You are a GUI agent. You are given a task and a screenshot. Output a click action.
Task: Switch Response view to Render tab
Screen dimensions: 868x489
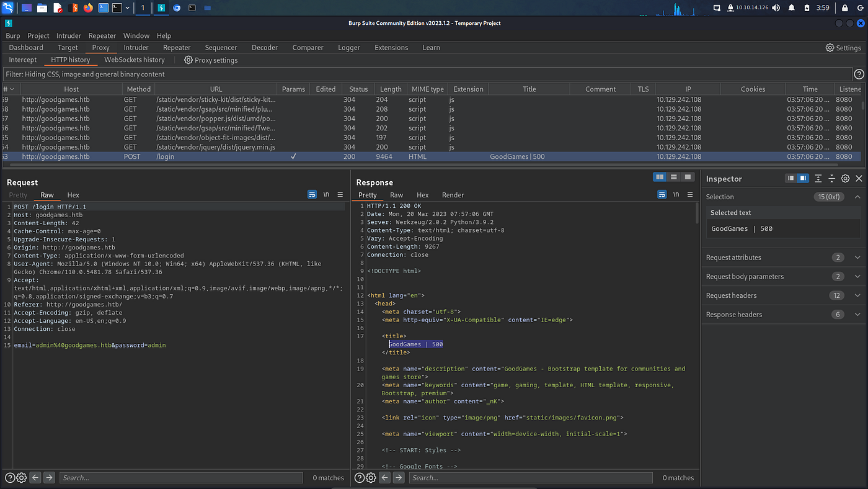tap(453, 195)
